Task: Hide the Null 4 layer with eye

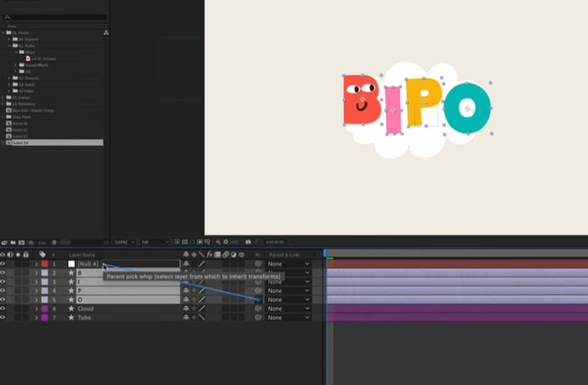Action: (x=3, y=263)
